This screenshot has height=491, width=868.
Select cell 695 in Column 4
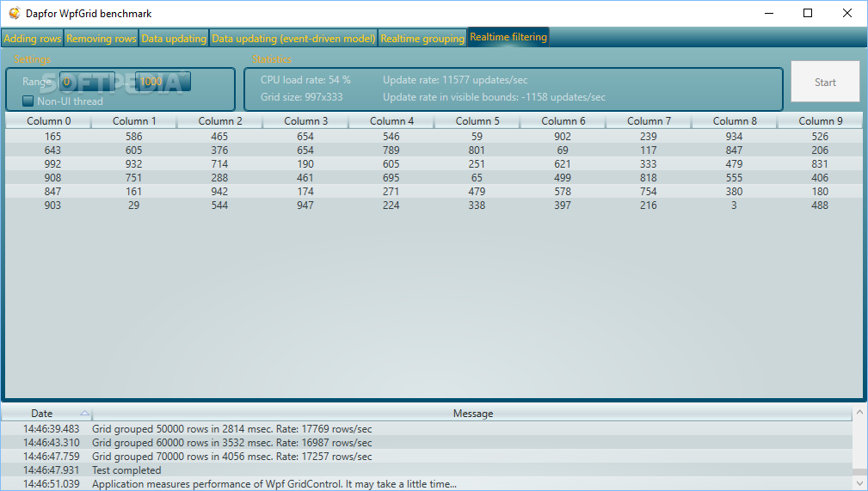[391, 178]
